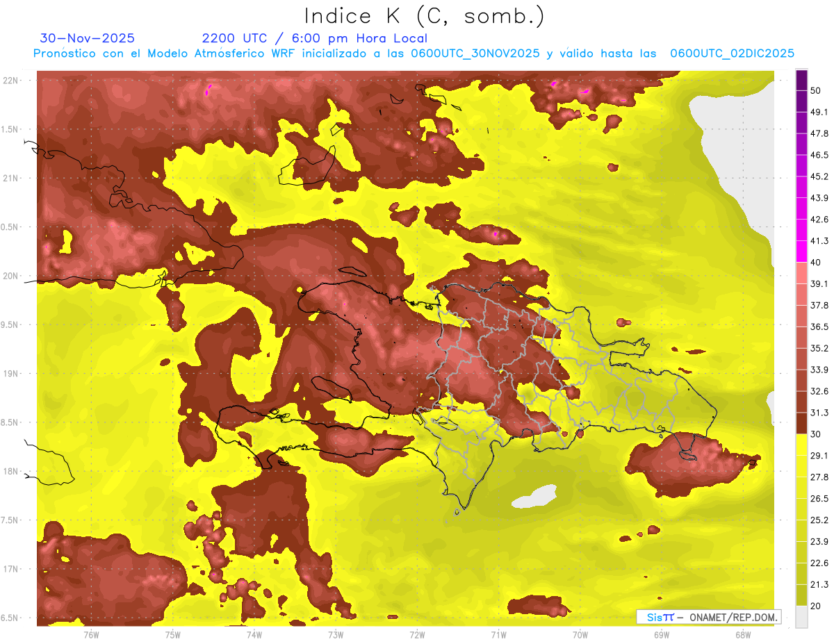Click the dark purple swatch atop the color bar

pos(801,80)
